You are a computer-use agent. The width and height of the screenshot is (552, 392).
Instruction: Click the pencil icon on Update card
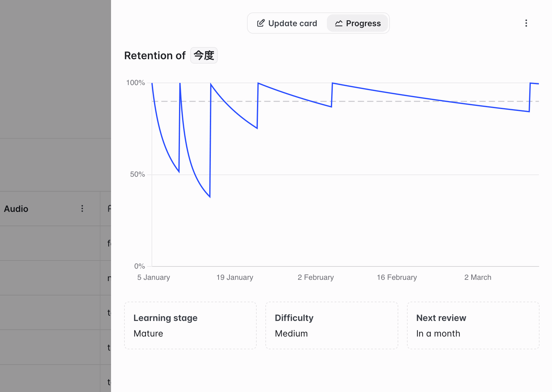tap(261, 23)
